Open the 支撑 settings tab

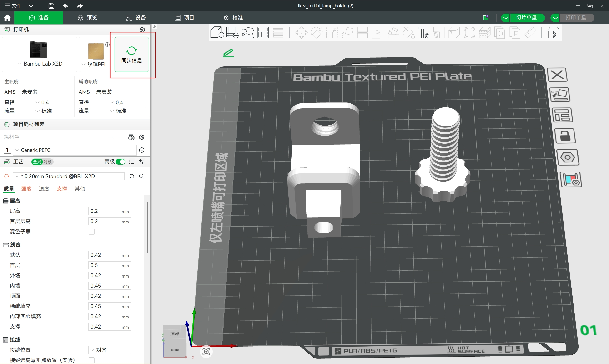62,189
